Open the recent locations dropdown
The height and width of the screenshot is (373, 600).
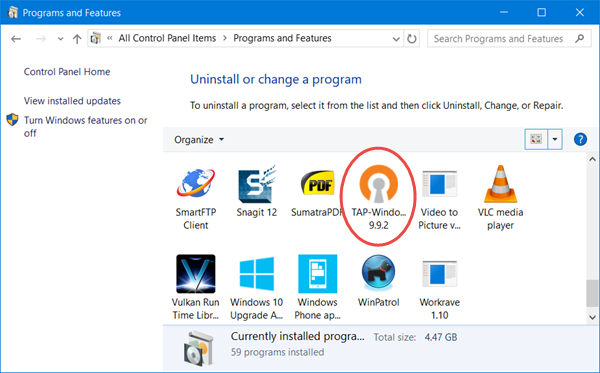click(x=60, y=39)
